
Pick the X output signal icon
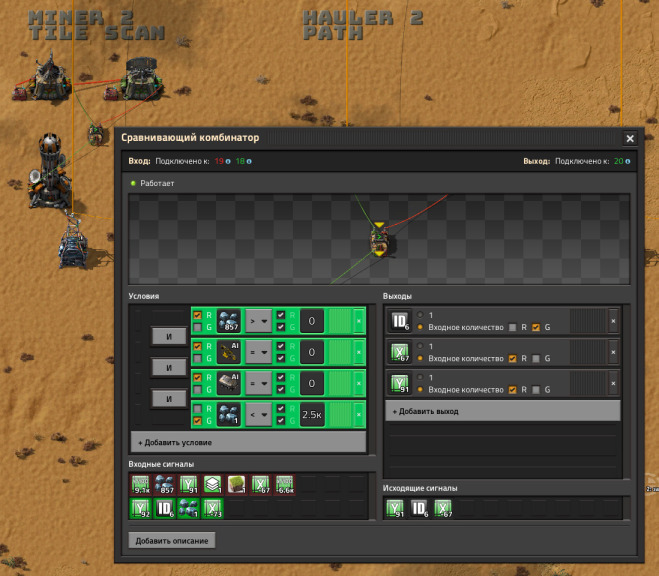point(399,352)
